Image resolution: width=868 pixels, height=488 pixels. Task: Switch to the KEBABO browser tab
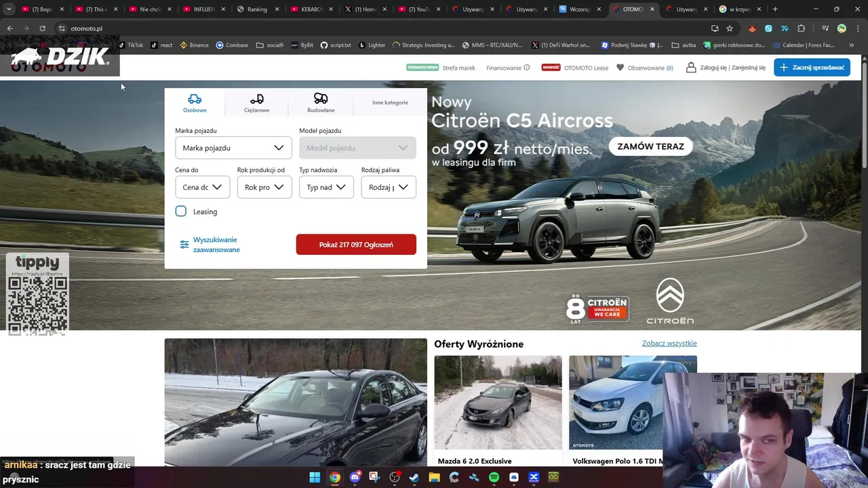(x=311, y=9)
